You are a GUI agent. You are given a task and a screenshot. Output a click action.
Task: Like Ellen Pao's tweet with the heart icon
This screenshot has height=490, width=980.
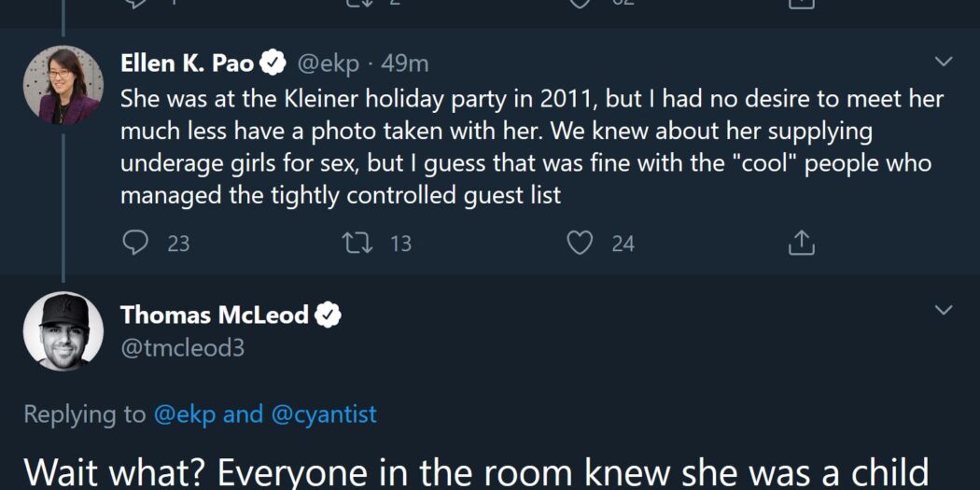(581, 244)
